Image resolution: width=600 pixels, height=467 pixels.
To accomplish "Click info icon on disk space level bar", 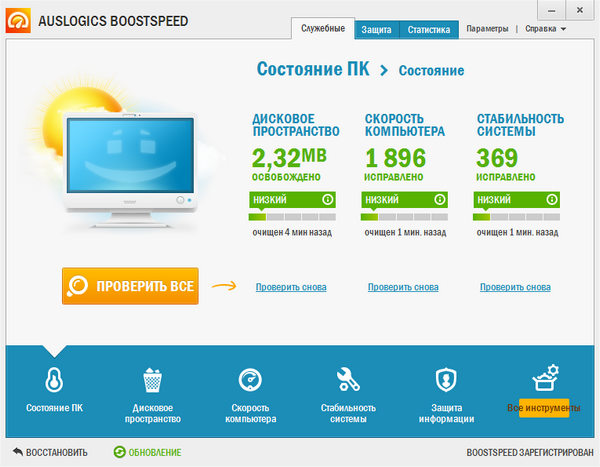I will coord(327,199).
